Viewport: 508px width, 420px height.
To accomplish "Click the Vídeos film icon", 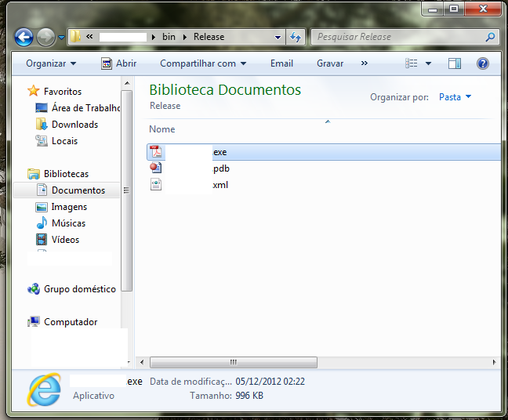I will point(42,239).
